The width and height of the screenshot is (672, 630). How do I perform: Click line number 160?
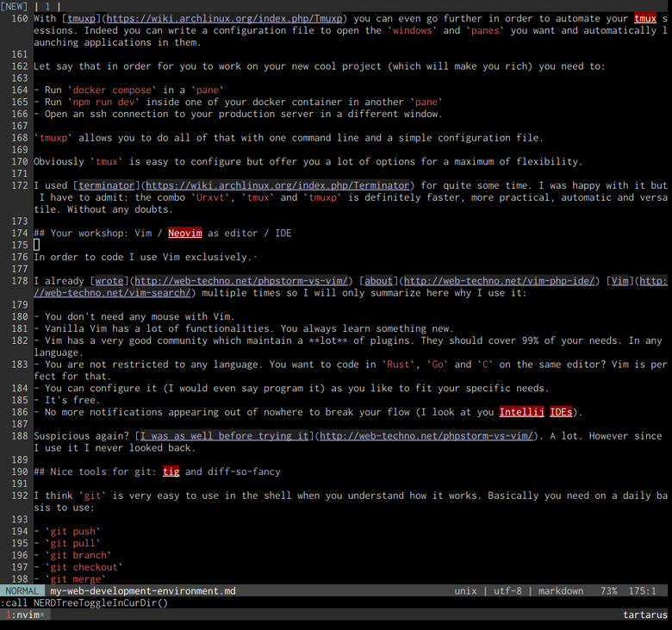[19, 18]
